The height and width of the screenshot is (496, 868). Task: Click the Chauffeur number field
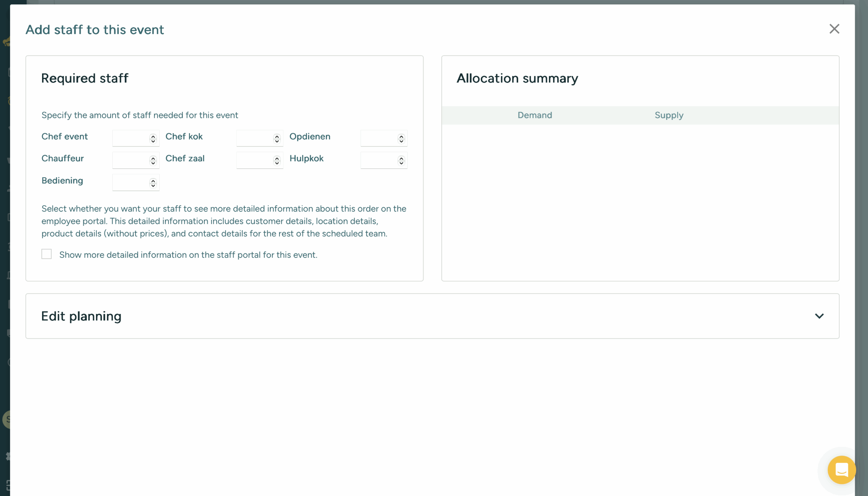point(131,160)
